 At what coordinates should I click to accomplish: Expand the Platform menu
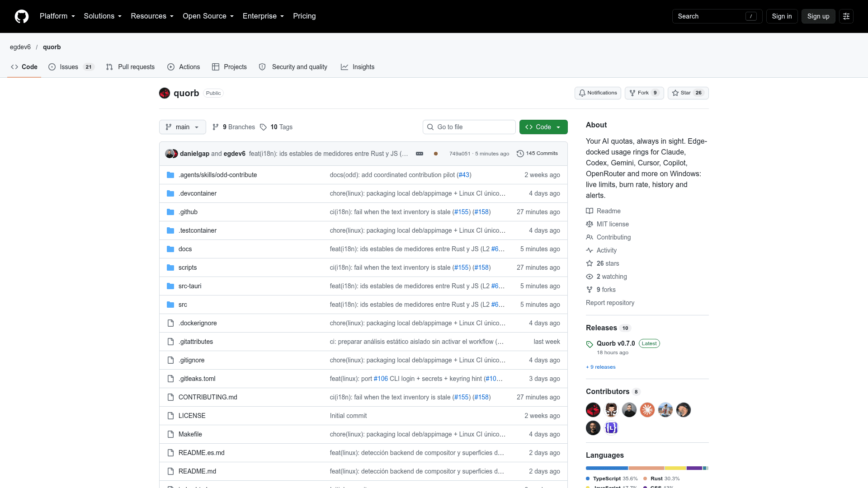57,16
